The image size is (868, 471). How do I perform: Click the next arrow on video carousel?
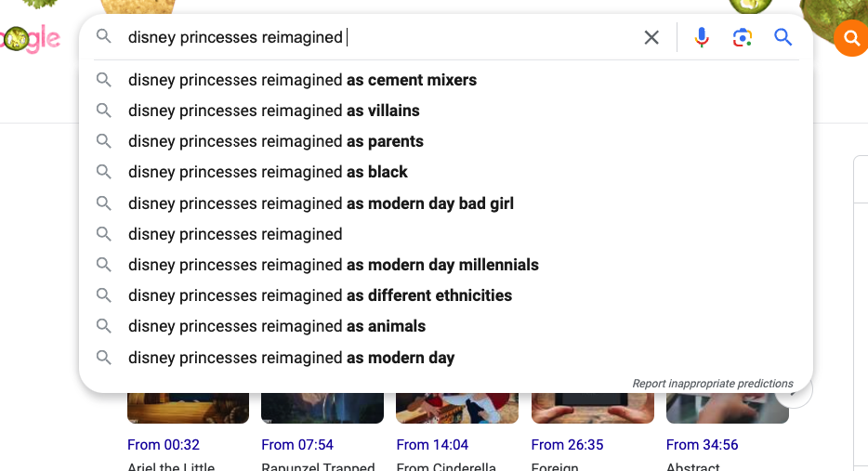pos(797,392)
